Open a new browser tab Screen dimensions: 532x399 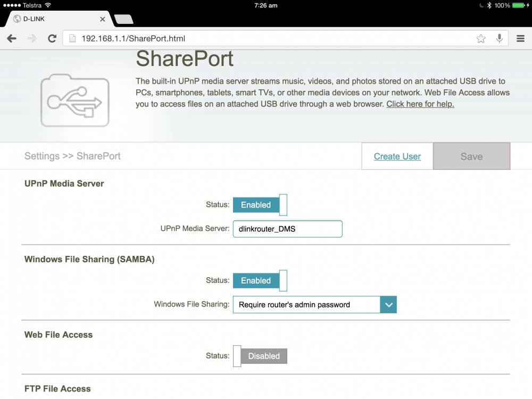click(x=124, y=19)
